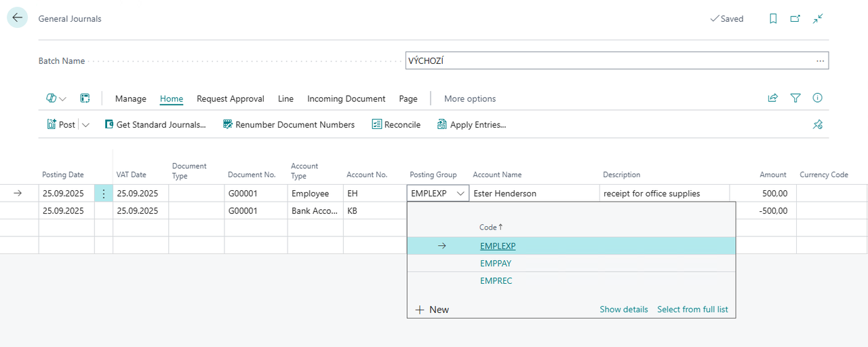Expand the Post dropdown arrow
Viewport: 868px width, 347px height.
tap(85, 125)
